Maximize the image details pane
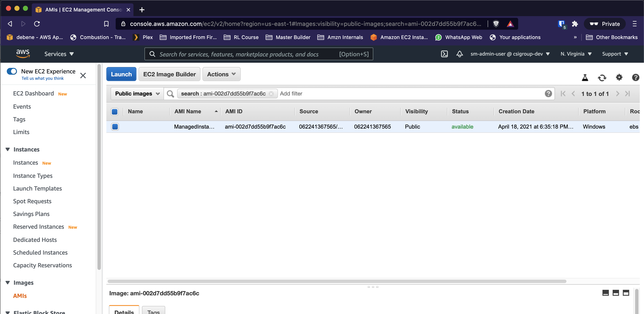Image resolution: width=644 pixels, height=314 pixels. (626, 293)
